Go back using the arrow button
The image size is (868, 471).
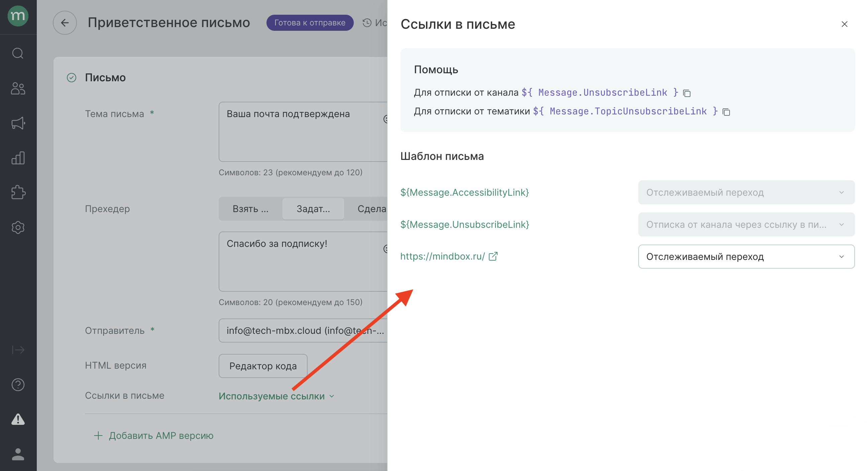(x=65, y=23)
